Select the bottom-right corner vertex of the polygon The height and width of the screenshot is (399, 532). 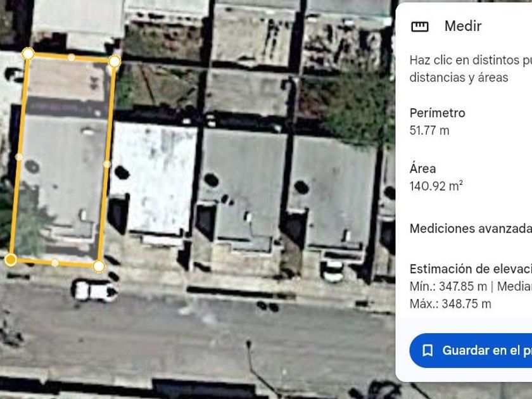[x=99, y=267]
